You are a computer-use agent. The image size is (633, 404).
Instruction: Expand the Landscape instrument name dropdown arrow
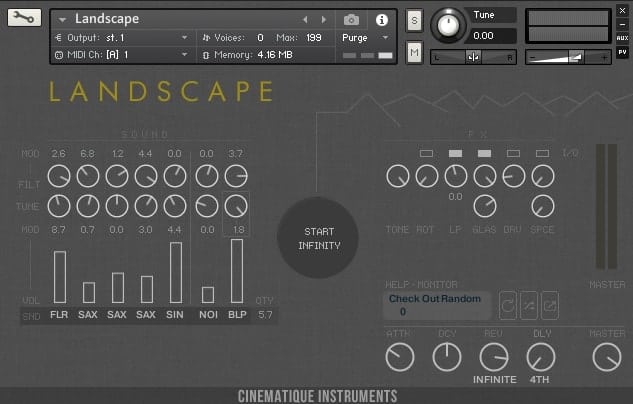point(62,19)
